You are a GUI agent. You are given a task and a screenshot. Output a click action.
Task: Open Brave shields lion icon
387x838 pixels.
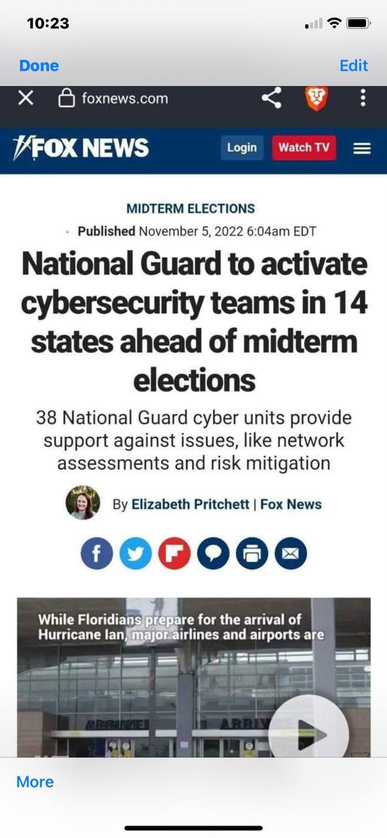pos(316,98)
